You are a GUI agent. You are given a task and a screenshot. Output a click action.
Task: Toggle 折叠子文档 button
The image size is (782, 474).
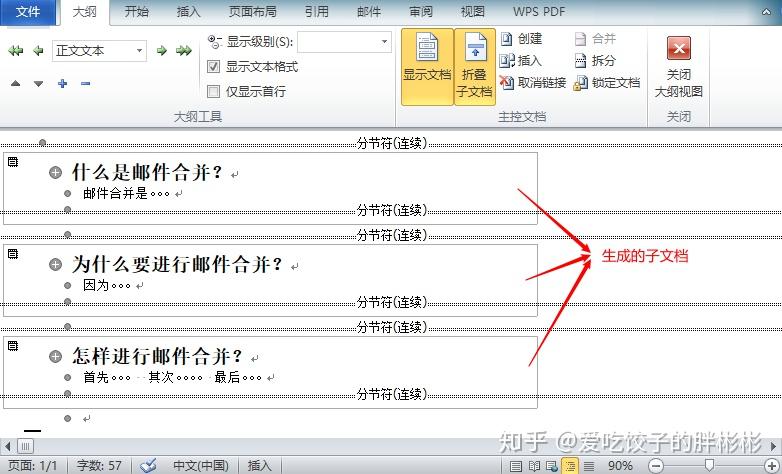[474, 66]
